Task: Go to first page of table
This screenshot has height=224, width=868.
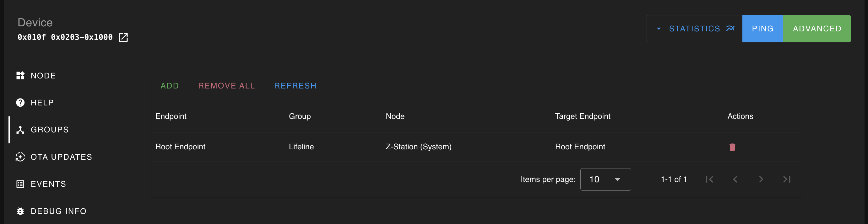Action: click(709, 179)
